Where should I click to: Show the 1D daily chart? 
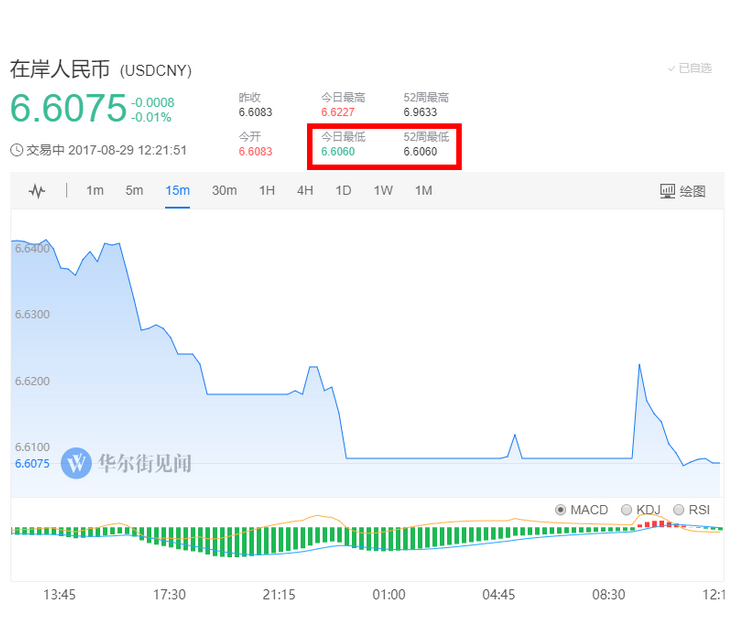pos(343,191)
